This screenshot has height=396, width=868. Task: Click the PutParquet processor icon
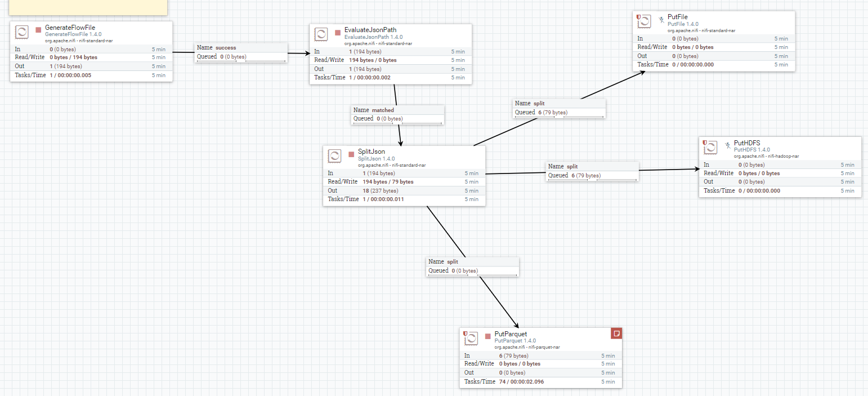(x=471, y=339)
